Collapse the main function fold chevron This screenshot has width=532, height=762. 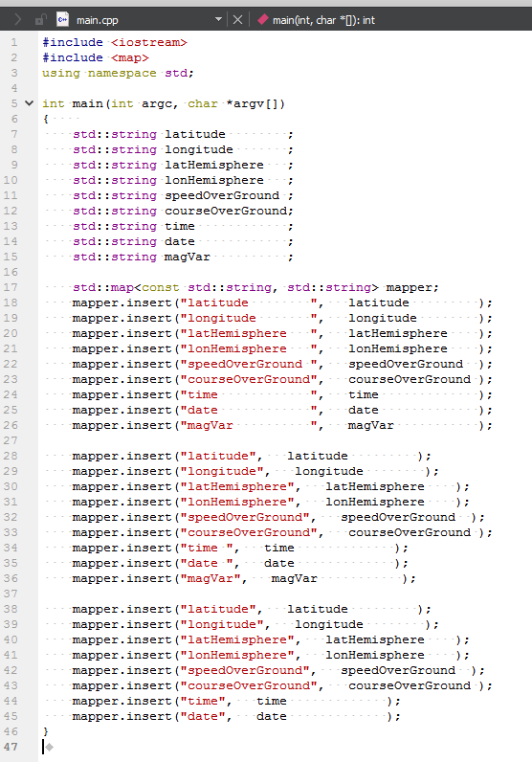pos(29,103)
